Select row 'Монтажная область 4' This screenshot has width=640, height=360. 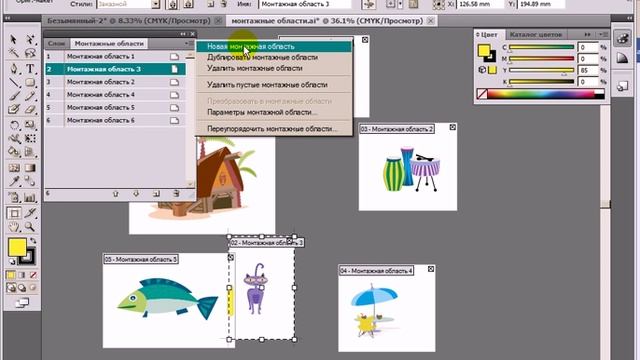coord(115,95)
